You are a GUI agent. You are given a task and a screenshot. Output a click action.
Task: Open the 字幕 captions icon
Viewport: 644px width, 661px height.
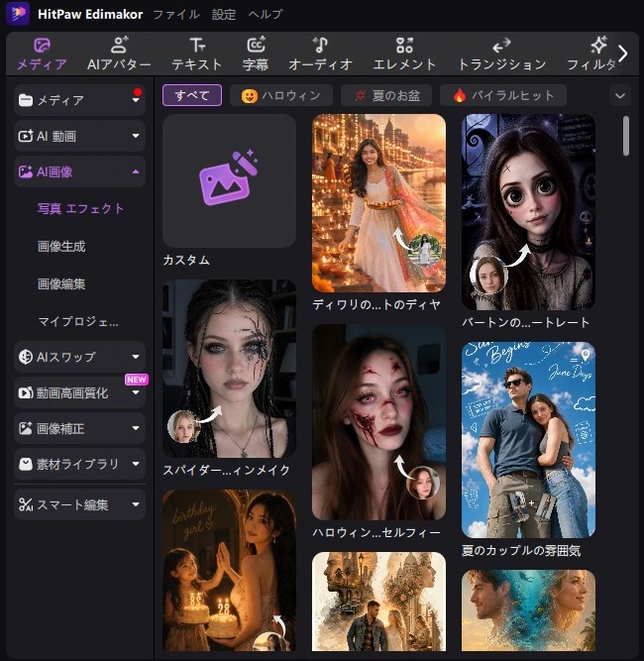click(256, 46)
